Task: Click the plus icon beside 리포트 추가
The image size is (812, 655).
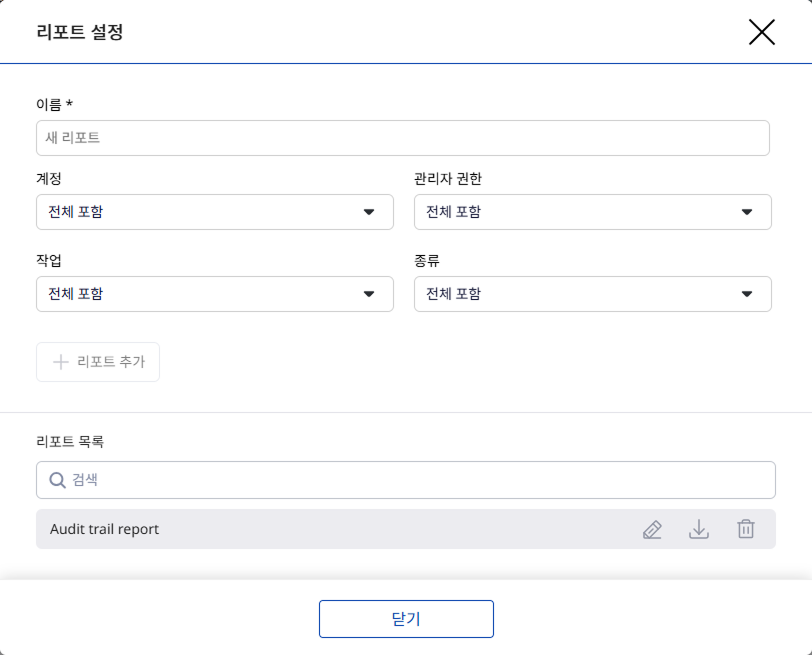Action: pyautogui.click(x=60, y=362)
